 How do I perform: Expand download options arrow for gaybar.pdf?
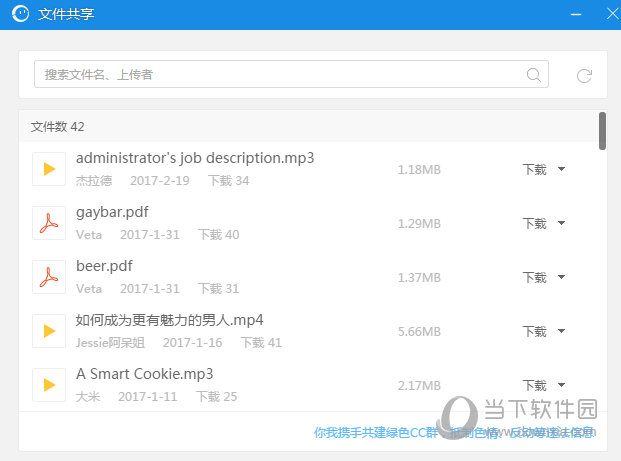tap(561, 223)
